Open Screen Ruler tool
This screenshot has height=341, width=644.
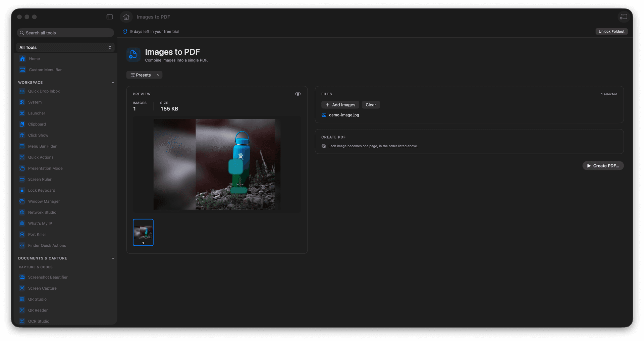pyautogui.click(x=65, y=180)
